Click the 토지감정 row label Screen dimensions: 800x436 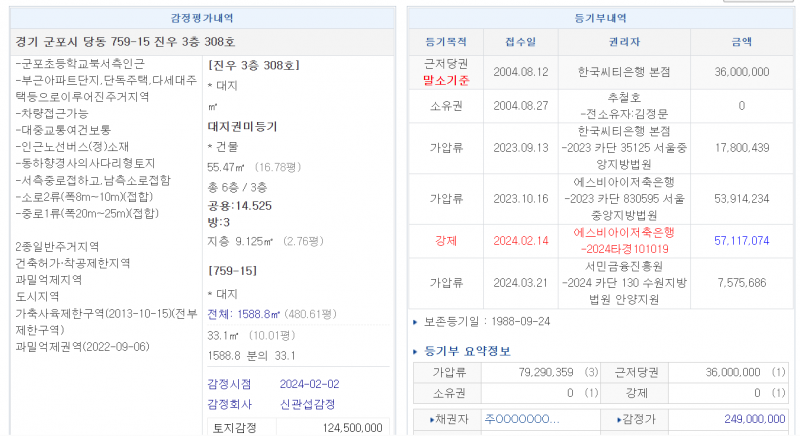point(235,428)
